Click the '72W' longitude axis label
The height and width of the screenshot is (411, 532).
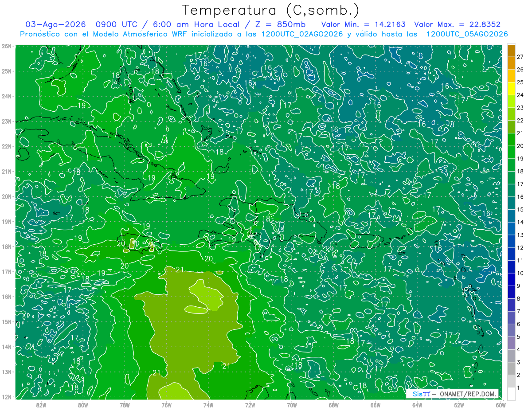tap(250, 404)
